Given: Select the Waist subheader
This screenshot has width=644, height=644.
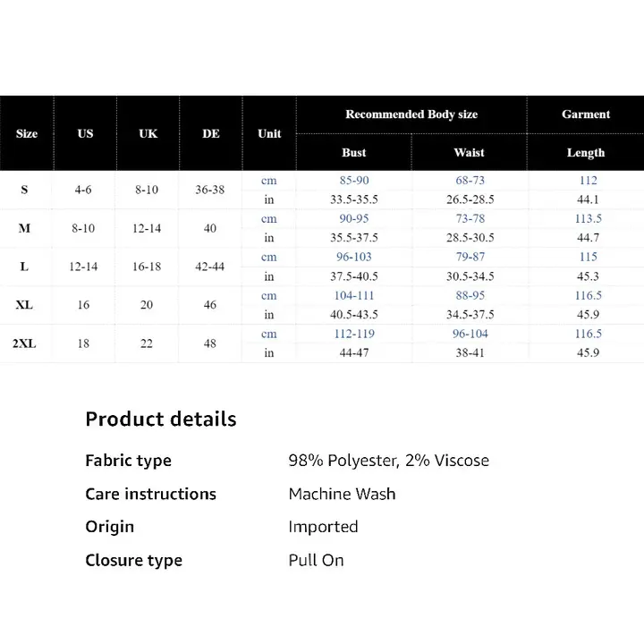Looking at the screenshot, I should pyautogui.click(x=470, y=153).
